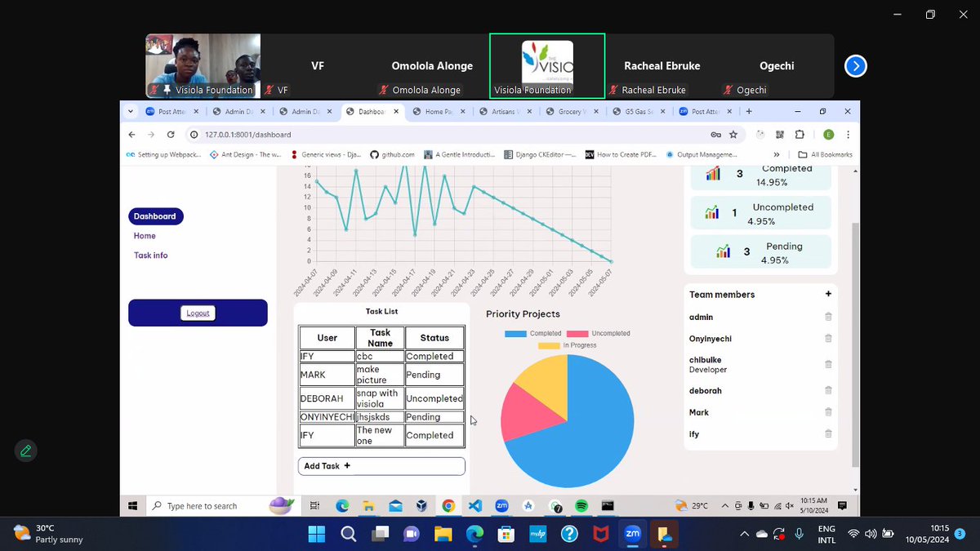This screenshot has width=980, height=551.
Task: Click the trash icon beside chibuike Developer
Action: (828, 364)
